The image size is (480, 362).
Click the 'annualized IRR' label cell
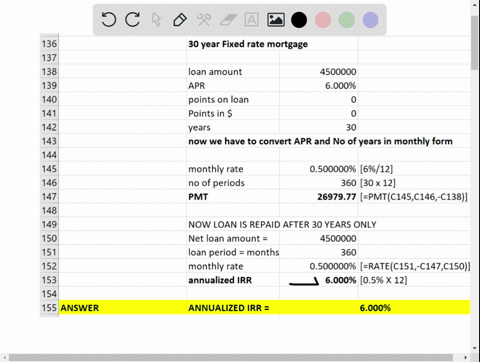click(x=220, y=280)
